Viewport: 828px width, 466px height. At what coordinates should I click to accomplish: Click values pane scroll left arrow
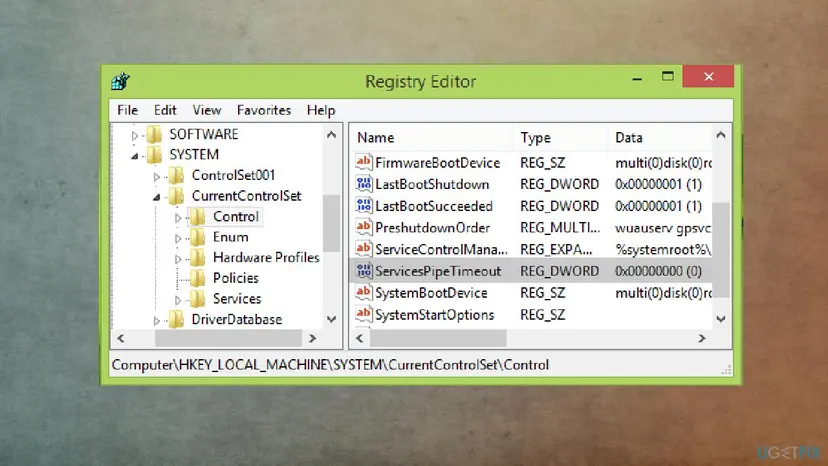(360, 338)
